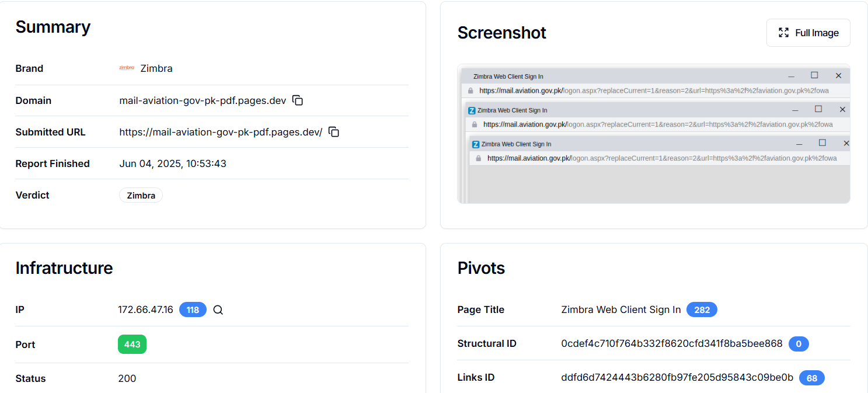This screenshot has width=868, height=393.
Task: Copy the Submitted URL to clipboard
Action: tap(334, 132)
